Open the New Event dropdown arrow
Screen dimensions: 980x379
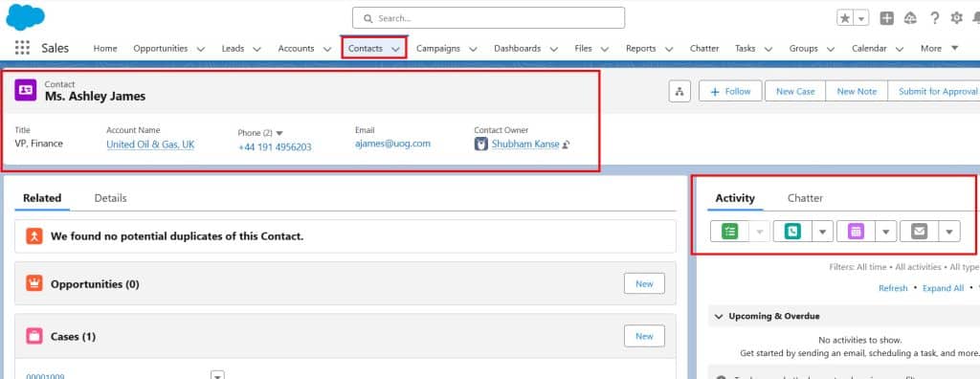(885, 232)
